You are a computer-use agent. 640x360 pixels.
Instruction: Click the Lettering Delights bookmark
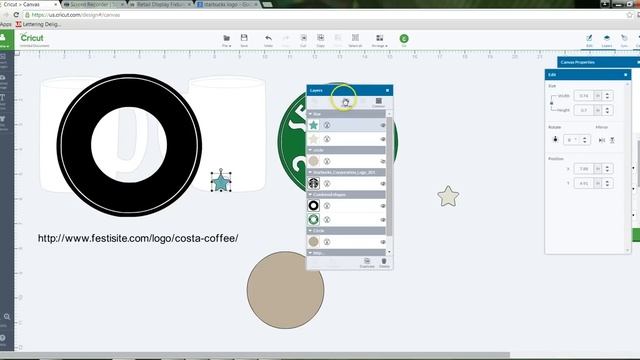[38, 24]
